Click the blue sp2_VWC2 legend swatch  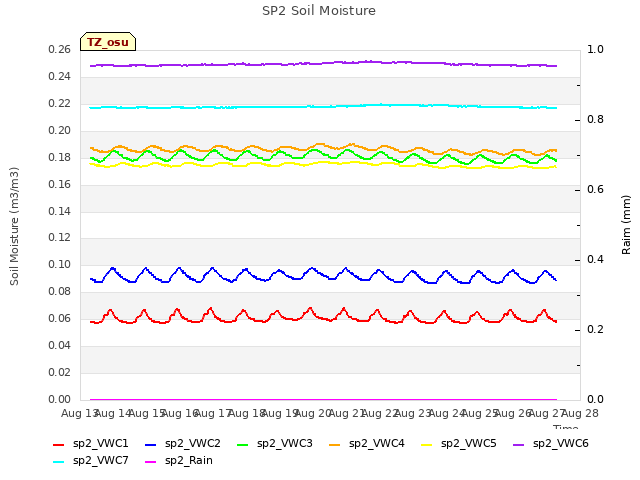click(x=151, y=445)
